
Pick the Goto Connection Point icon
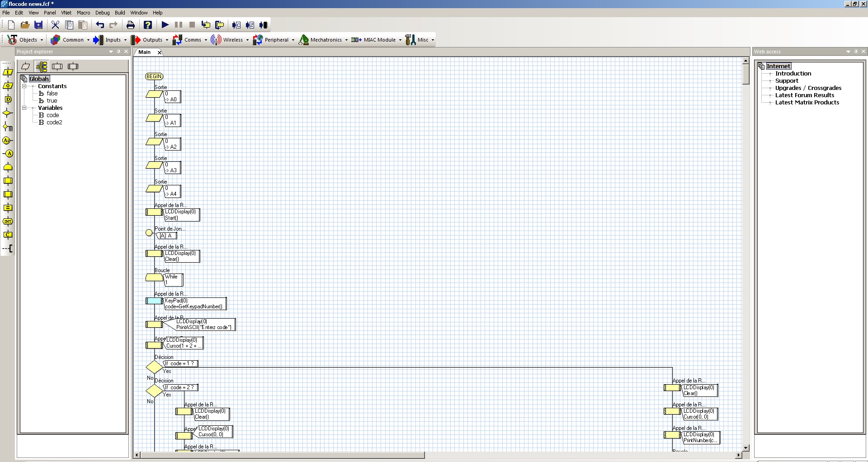click(8, 154)
